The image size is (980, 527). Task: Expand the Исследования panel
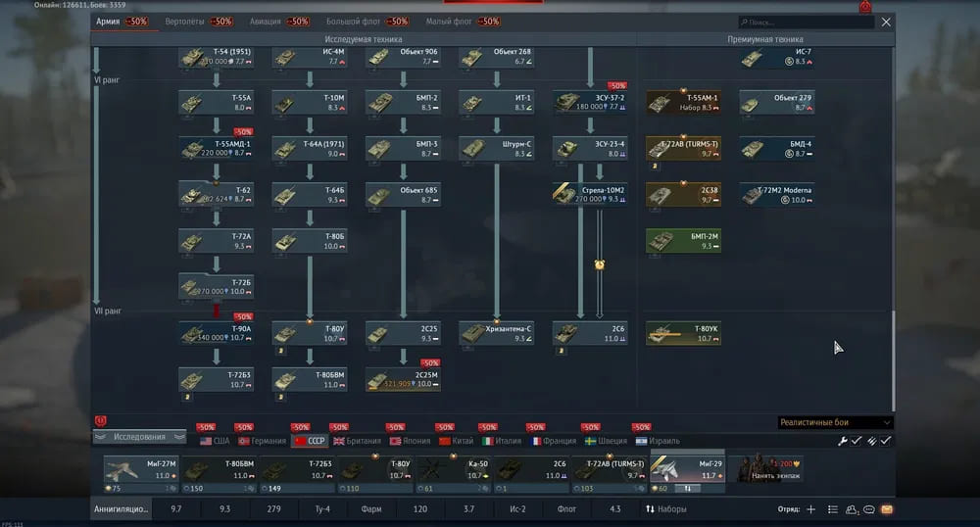pyautogui.click(x=138, y=437)
